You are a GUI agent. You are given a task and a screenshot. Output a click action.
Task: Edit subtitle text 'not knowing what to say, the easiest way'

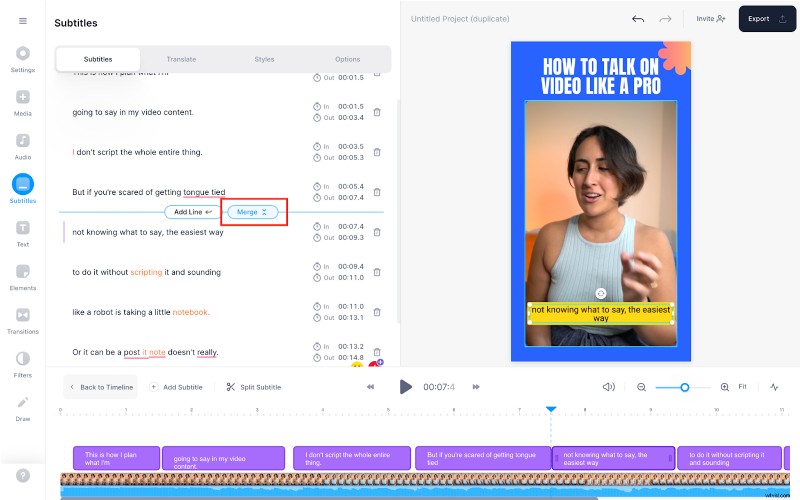148,232
